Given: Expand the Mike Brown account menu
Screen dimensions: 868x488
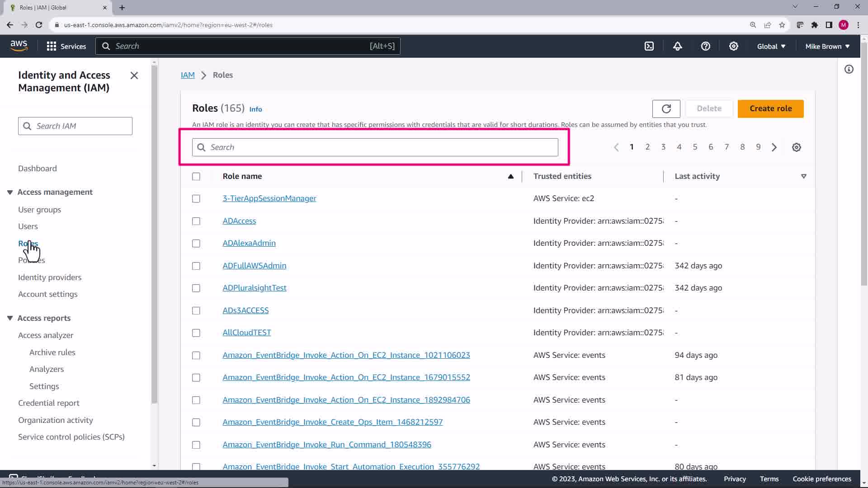Looking at the screenshot, I should pyautogui.click(x=827, y=46).
